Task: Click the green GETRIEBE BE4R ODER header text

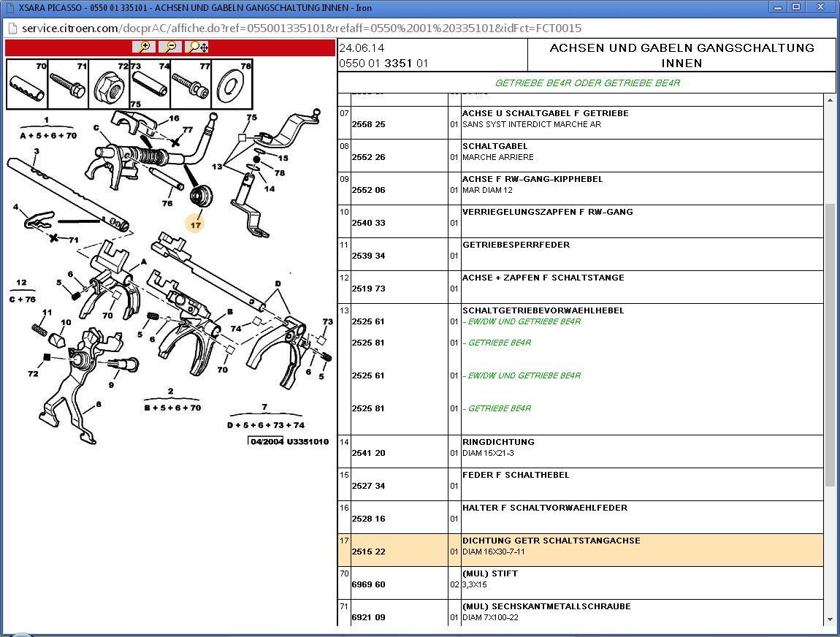Action: tap(587, 83)
